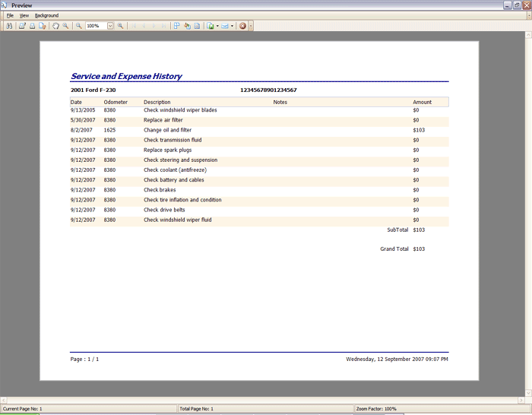Click the binoculars Search icon
Screen dimensions: 532x415
pos(9,26)
